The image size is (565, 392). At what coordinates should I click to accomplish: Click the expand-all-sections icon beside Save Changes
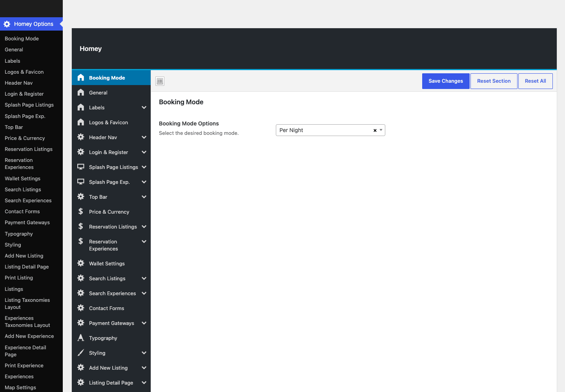click(x=160, y=81)
